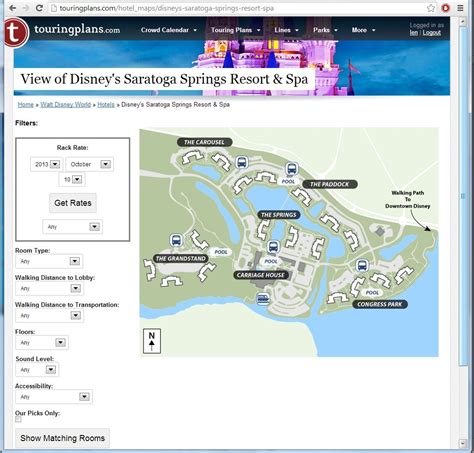Viewport: 474px width, 453px height.
Task: Select The Carousel map label
Action: pyautogui.click(x=204, y=142)
